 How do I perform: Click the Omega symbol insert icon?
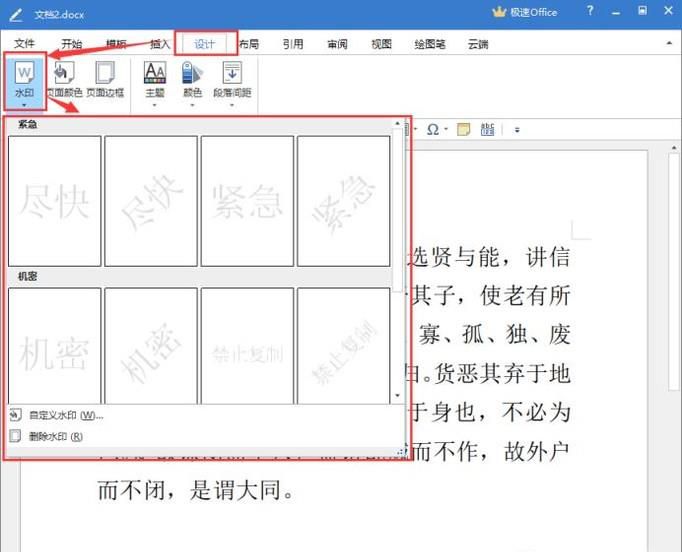pos(432,130)
